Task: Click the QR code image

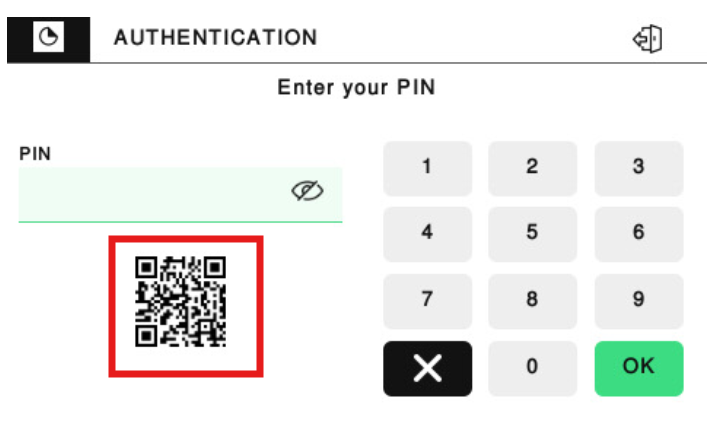Action: (181, 301)
